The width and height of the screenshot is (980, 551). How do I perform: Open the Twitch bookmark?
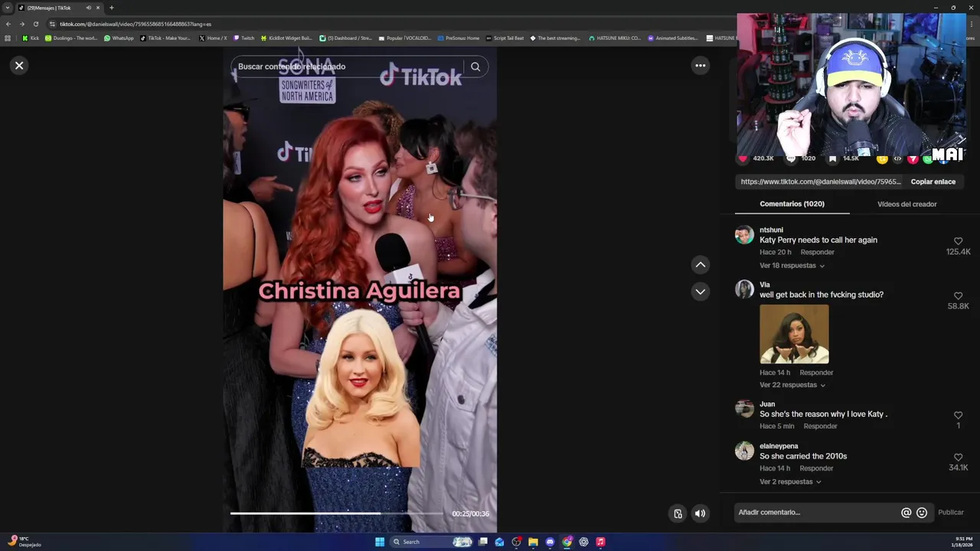pyautogui.click(x=244, y=37)
